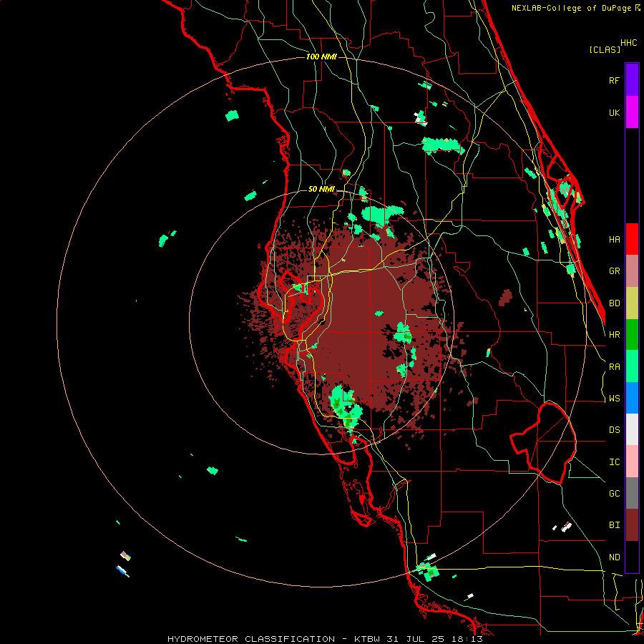Click the 50 NMI range ring label
Screen dimensions: 644x644
click(321, 190)
